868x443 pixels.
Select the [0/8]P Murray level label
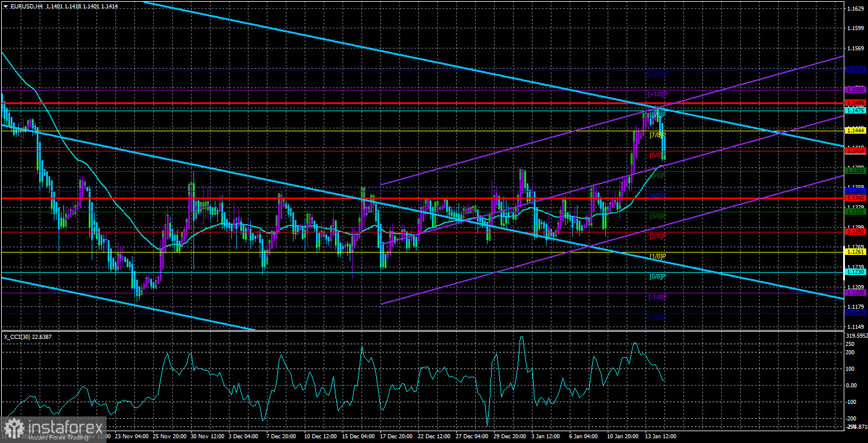(x=657, y=276)
